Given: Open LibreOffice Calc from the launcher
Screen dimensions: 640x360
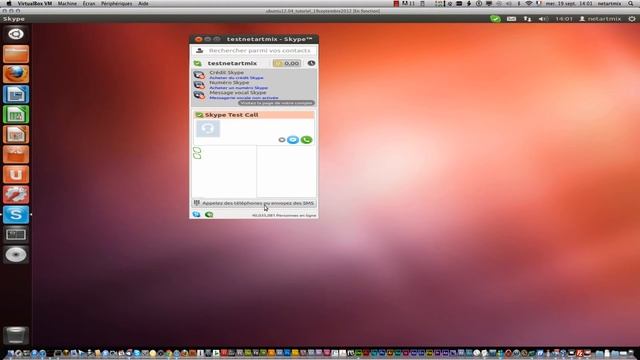Looking at the screenshot, I should [x=16, y=114].
